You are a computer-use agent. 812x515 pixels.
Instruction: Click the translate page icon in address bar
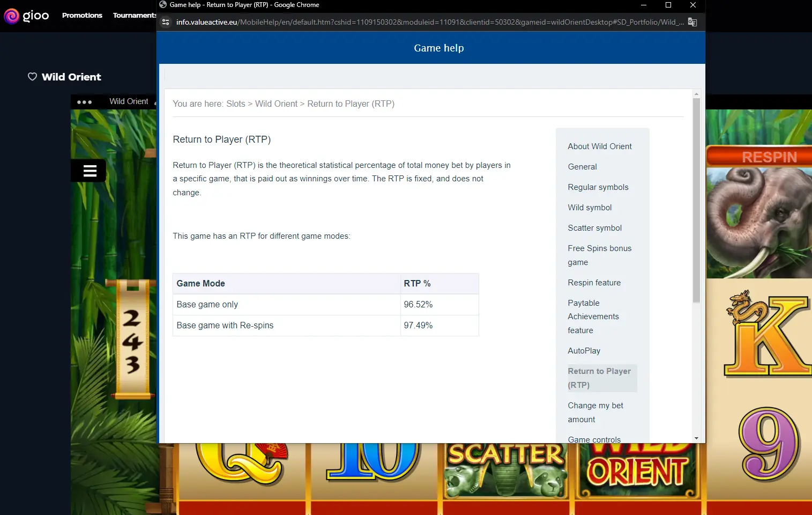click(692, 22)
